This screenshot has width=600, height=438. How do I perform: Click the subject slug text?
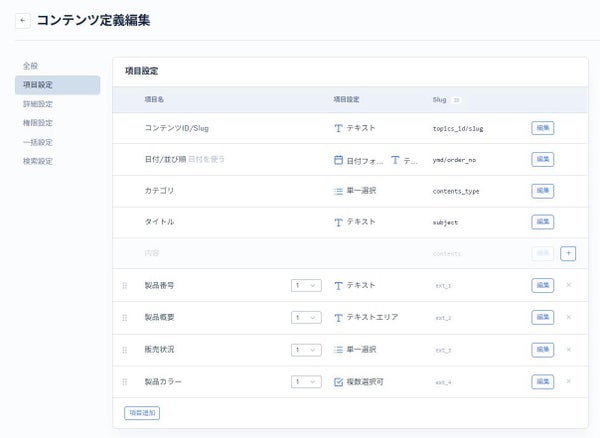[x=445, y=222]
